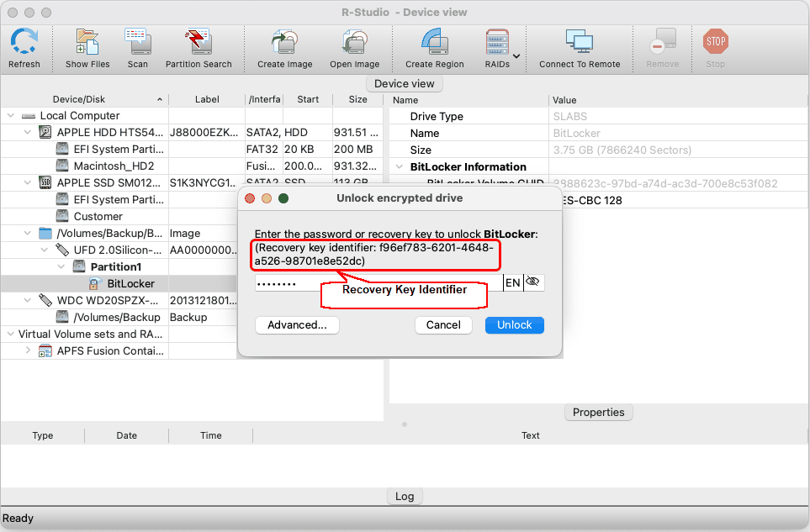Click the Name column header in properties
The height and width of the screenshot is (532, 810).
(x=405, y=100)
